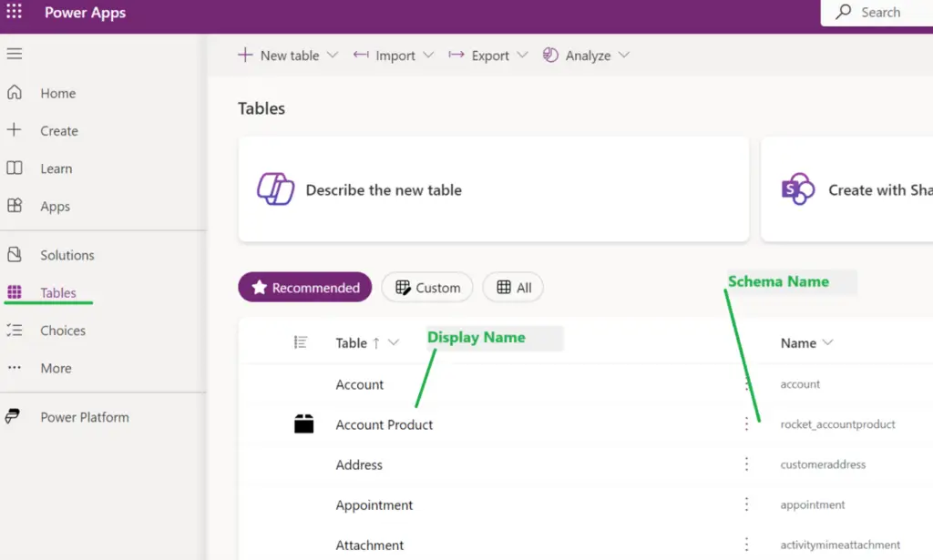The width and height of the screenshot is (933, 560).
Task: Click the Tables page heading
Action: [x=261, y=108]
